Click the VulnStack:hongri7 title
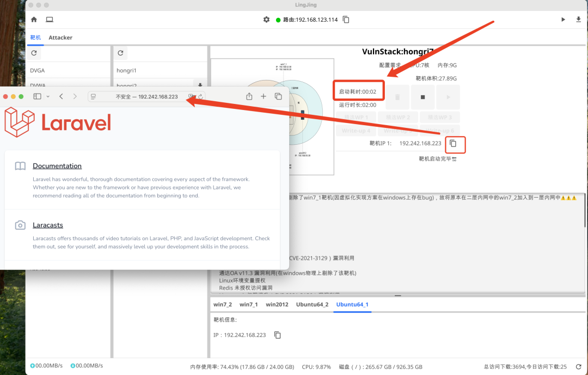The height and width of the screenshot is (375, 588). click(x=397, y=52)
